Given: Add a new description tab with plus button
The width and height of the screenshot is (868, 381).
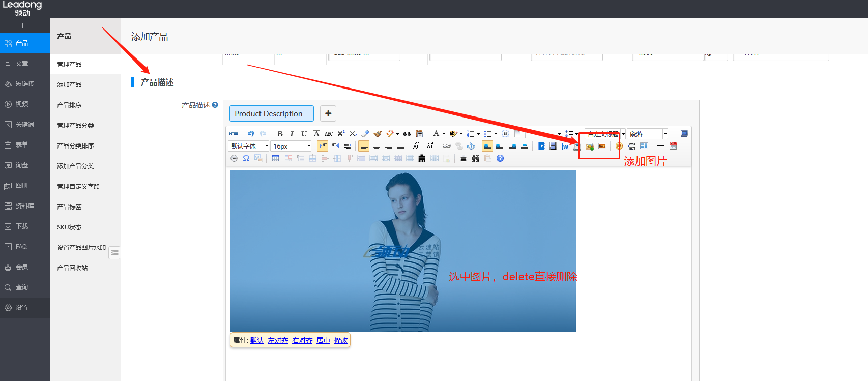Looking at the screenshot, I should 328,113.
